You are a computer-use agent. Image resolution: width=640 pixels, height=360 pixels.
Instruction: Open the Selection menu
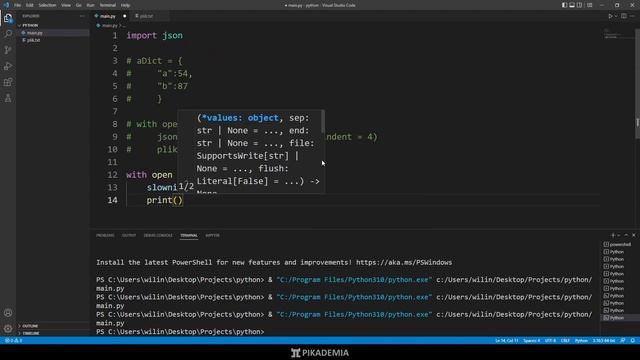[47, 5]
